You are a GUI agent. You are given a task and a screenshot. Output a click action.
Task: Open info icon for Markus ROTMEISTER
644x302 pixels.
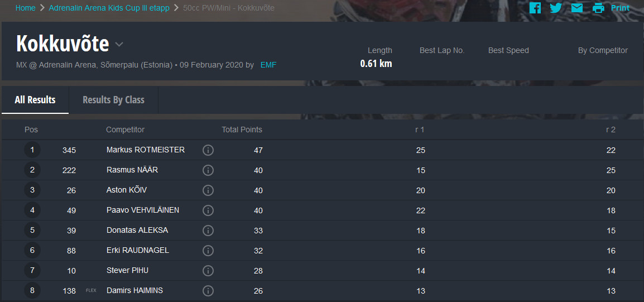(x=208, y=150)
